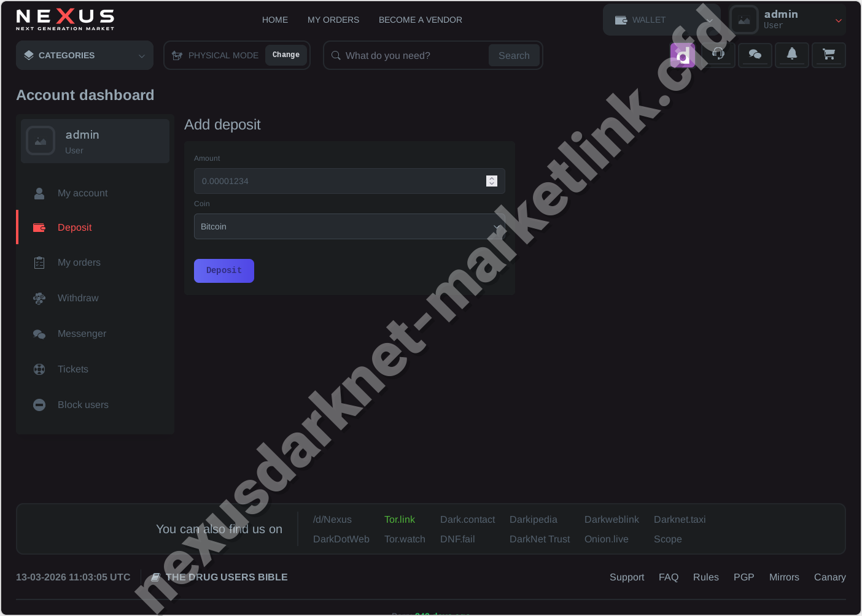
Task: Open the CATEGORIES dropdown
Action: 84,55
